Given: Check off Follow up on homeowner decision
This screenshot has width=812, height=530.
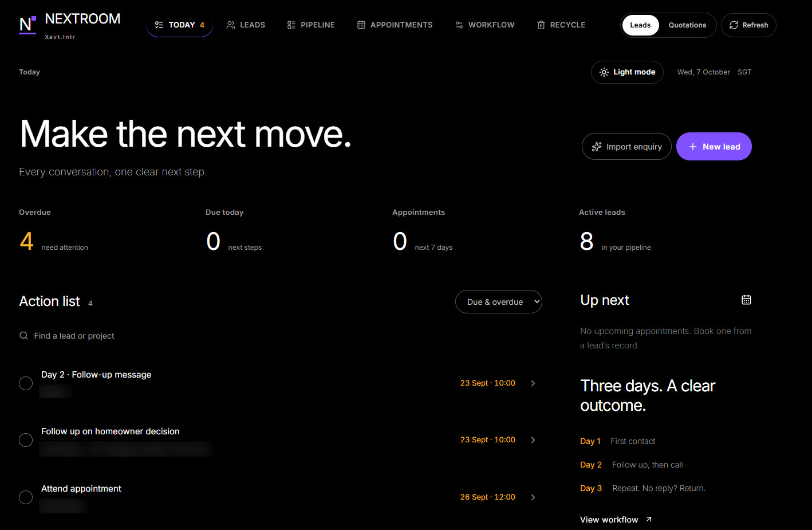Looking at the screenshot, I should pyautogui.click(x=26, y=440).
